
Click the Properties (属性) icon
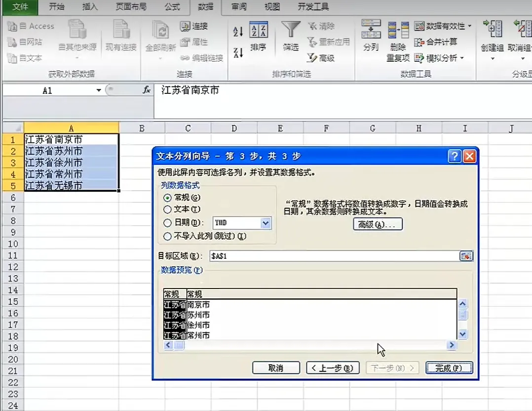tap(185, 42)
